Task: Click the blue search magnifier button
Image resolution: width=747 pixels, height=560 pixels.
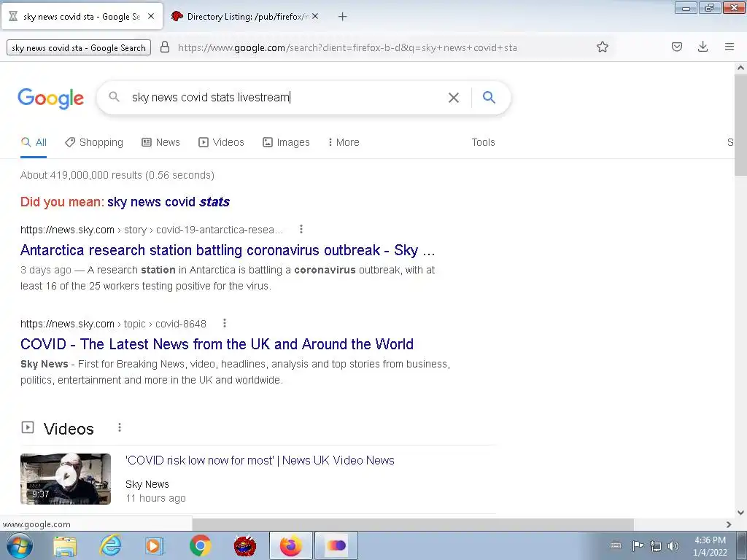Action: 489,97
